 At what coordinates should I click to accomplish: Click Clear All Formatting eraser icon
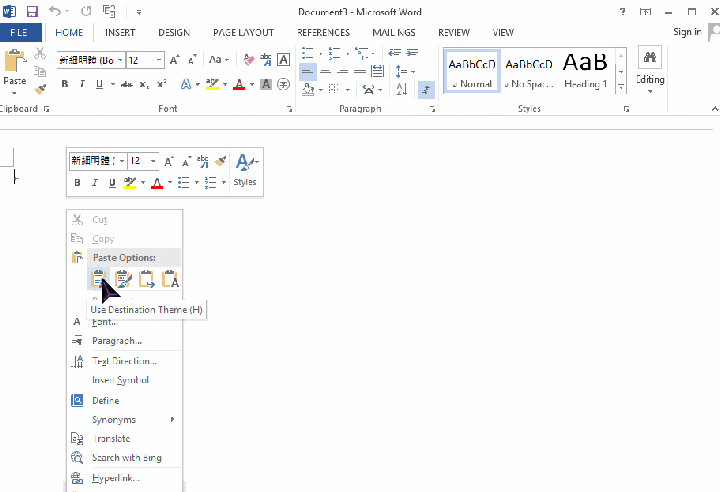point(248,60)
